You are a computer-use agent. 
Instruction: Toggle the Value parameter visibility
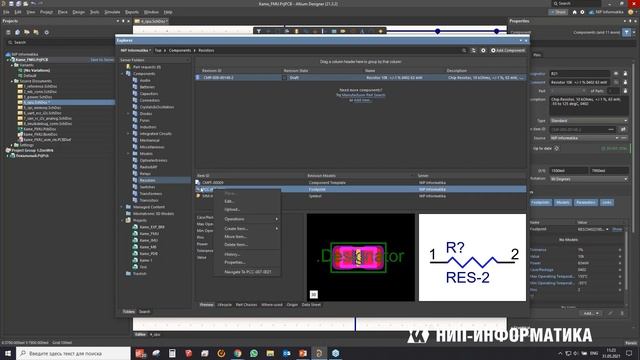(620, 256)
